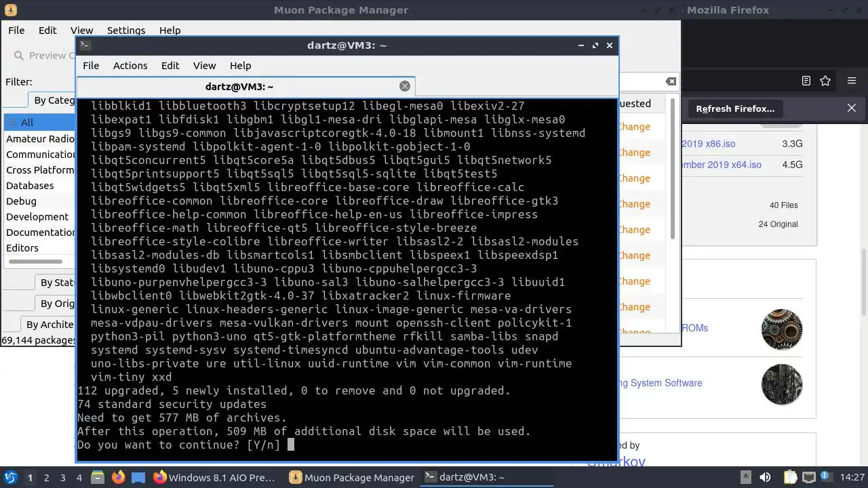
Task: Open Muon's File menu
Action: tap(16, 30)
